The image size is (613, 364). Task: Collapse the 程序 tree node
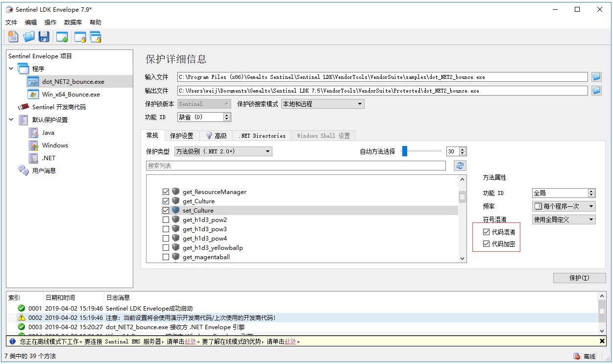click(x=11, y=69)
